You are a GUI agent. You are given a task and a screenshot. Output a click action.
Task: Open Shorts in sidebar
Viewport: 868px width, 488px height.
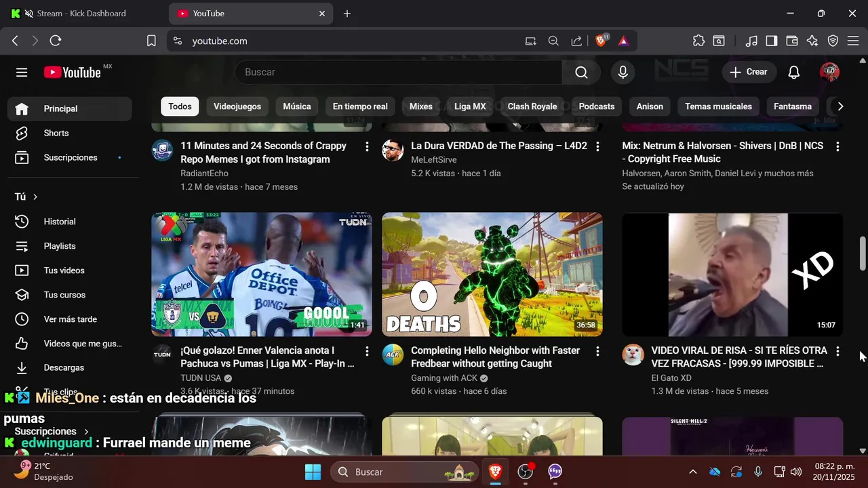click(x=70, y=133)
